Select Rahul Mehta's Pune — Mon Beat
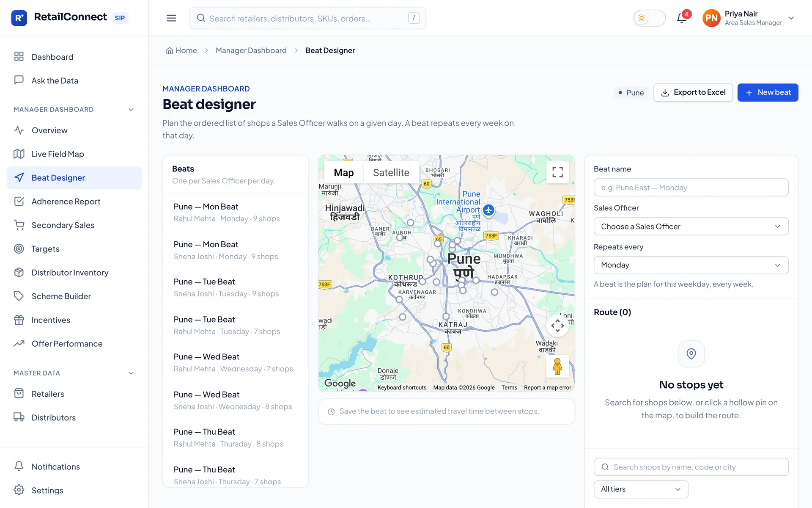The width and height of the screenshot is (812, 508). tap(236, 213)
